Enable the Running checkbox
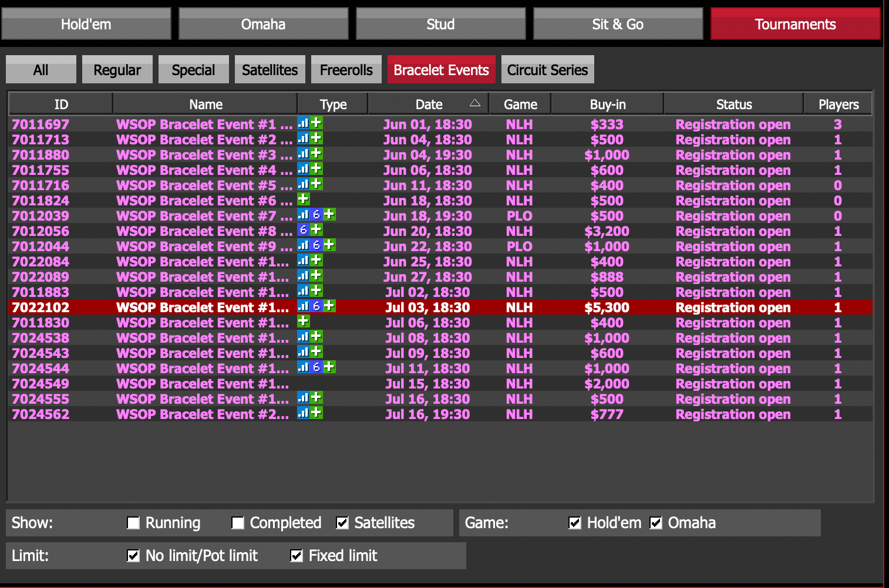This screenshot has width=889, height=588. [134, 523]
